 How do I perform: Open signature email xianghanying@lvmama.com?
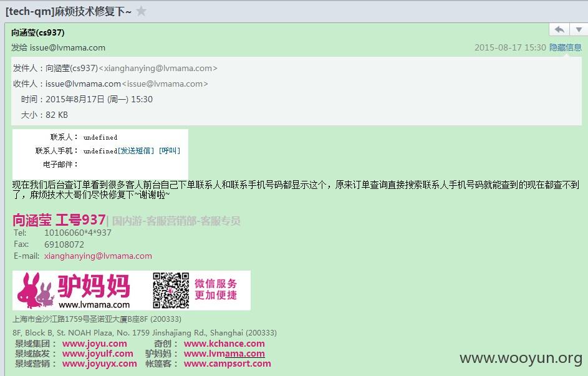point(98,256)
